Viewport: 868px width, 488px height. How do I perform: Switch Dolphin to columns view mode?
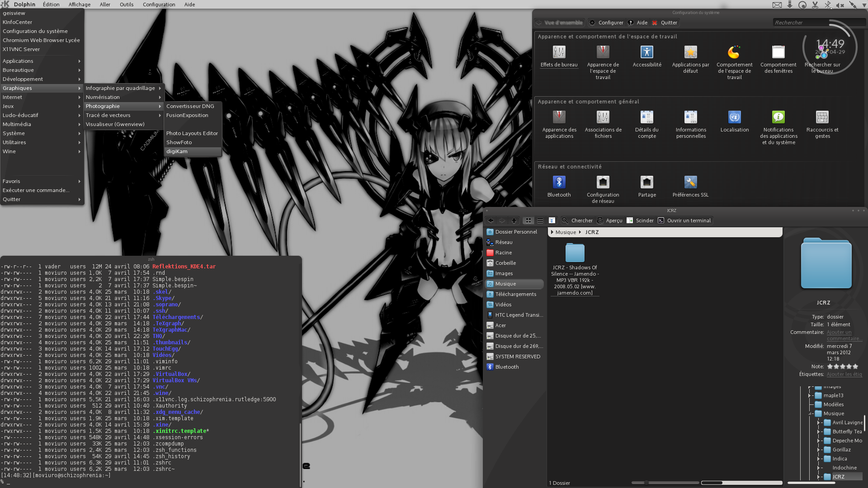[x=552, y=221]
